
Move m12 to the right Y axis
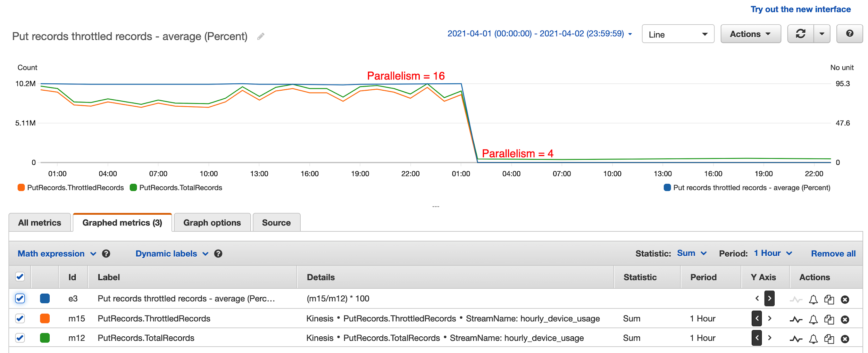point(769,338)
